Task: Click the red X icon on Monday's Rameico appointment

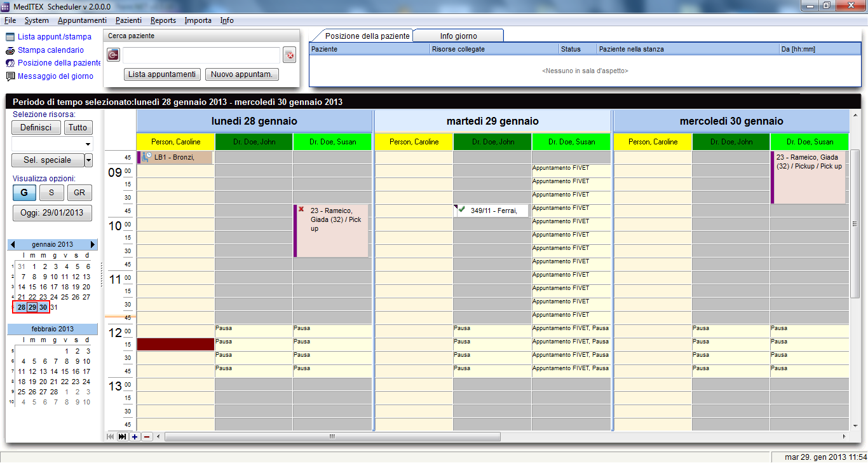Action: pyautogui.click(x=301, y=209)
